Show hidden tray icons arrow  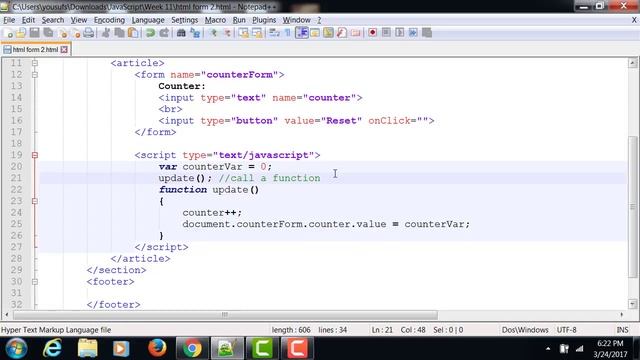[548, 349]
